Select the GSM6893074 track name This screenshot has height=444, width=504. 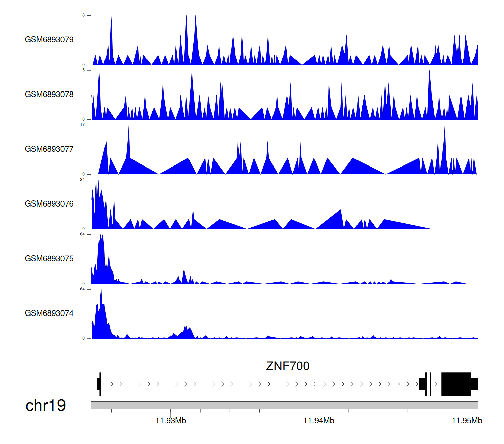[49, 313]
